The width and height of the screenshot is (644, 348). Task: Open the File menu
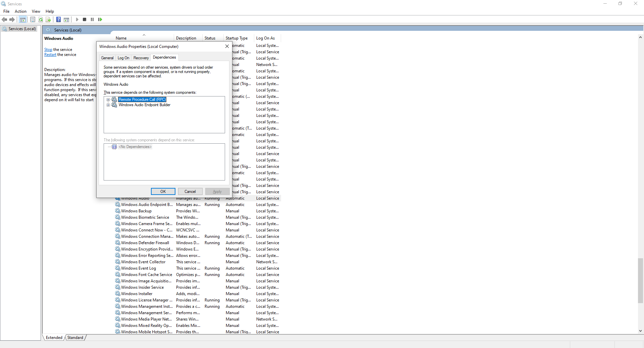coord(6,11)
